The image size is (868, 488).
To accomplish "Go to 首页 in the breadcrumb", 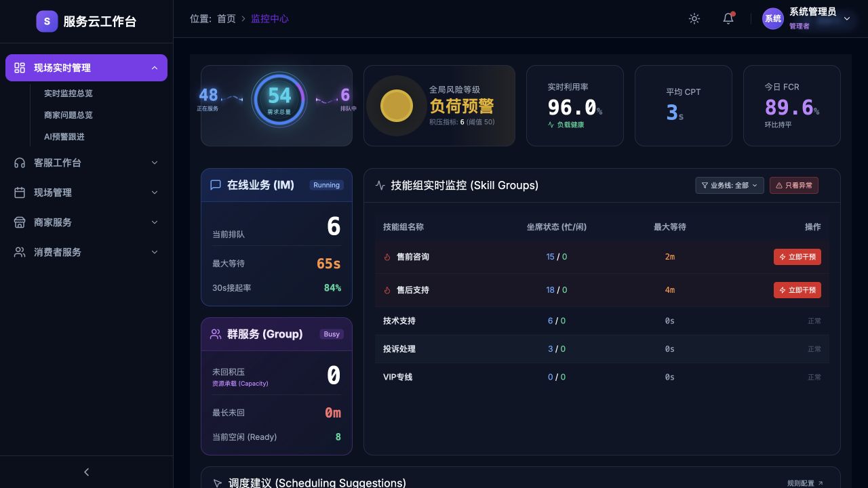I will pos(226,19).
